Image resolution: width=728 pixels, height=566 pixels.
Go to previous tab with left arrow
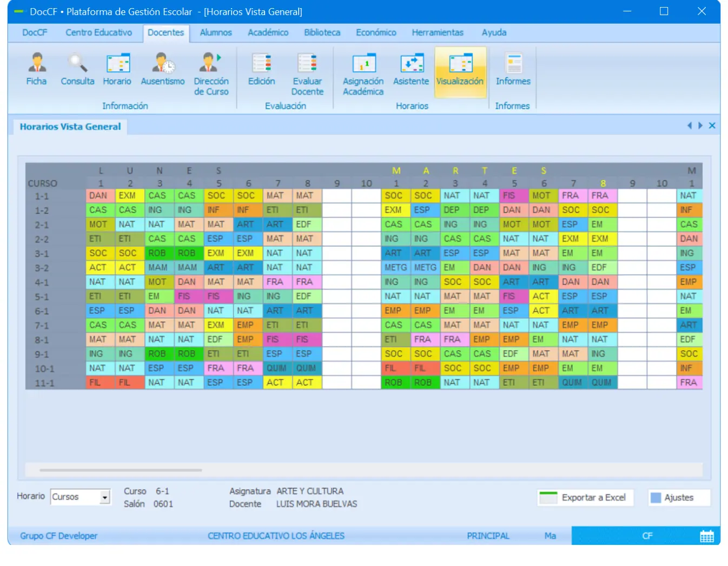click(689, 126)
